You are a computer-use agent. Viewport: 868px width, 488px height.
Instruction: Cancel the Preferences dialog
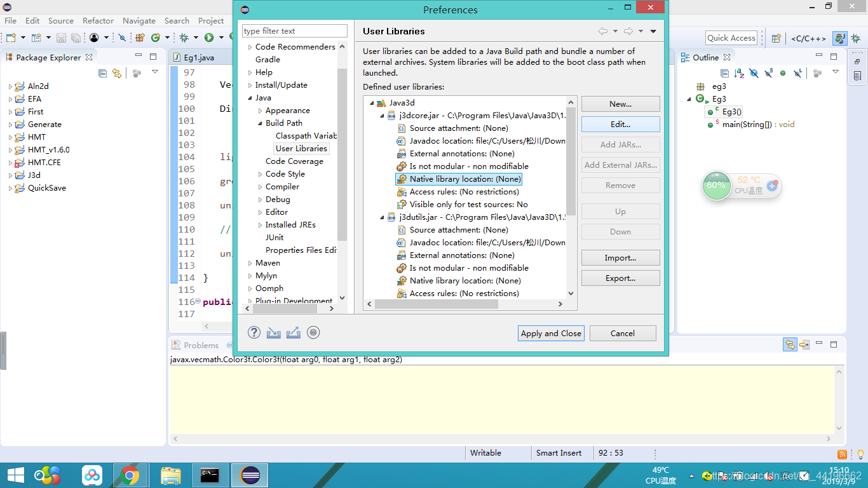tap(623, 333)
